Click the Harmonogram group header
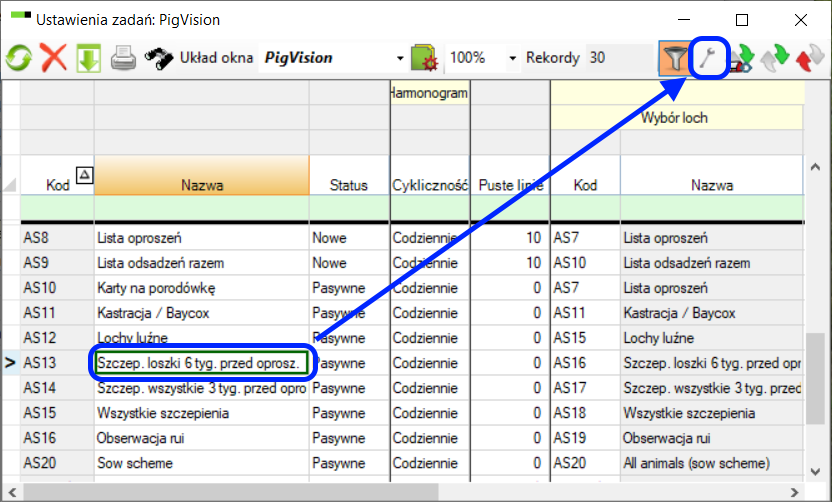This screenshot has width=832, height=502. coord(430,93)
